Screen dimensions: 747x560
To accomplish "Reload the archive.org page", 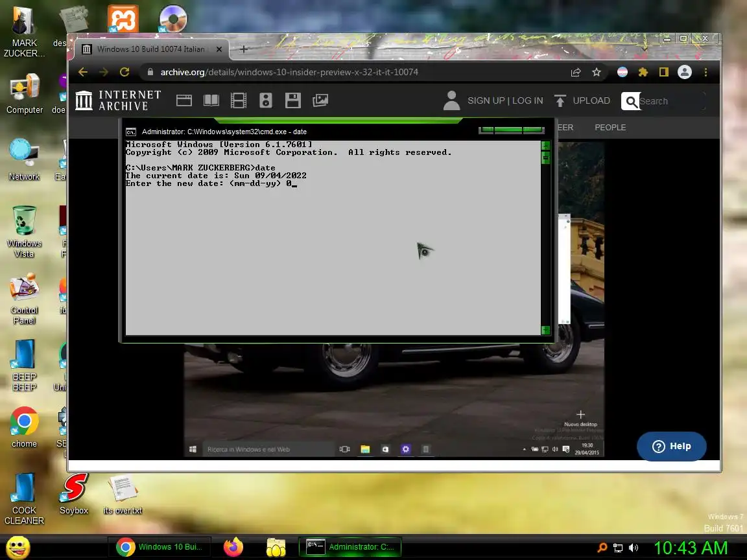I will click(x=124, y=72).
